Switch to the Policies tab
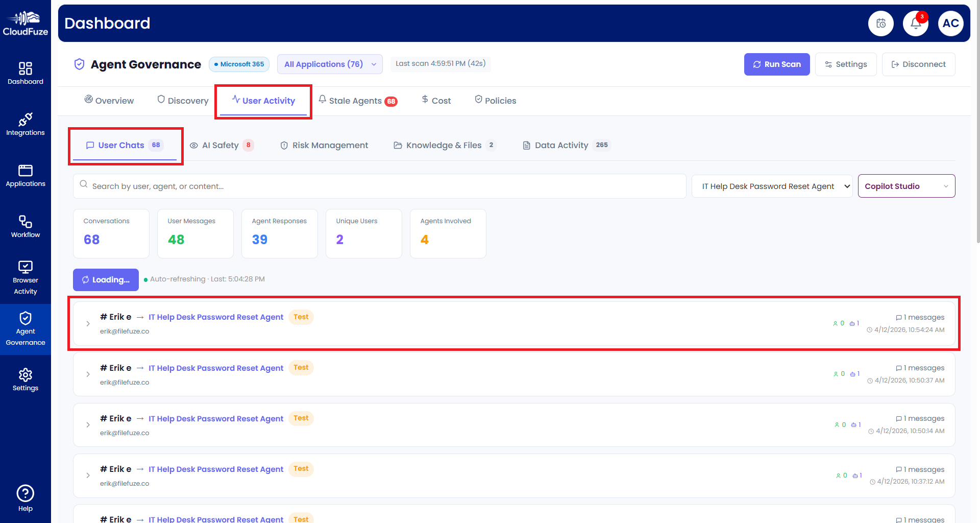Screen dimensions: 980x523 tap(495, 101)
